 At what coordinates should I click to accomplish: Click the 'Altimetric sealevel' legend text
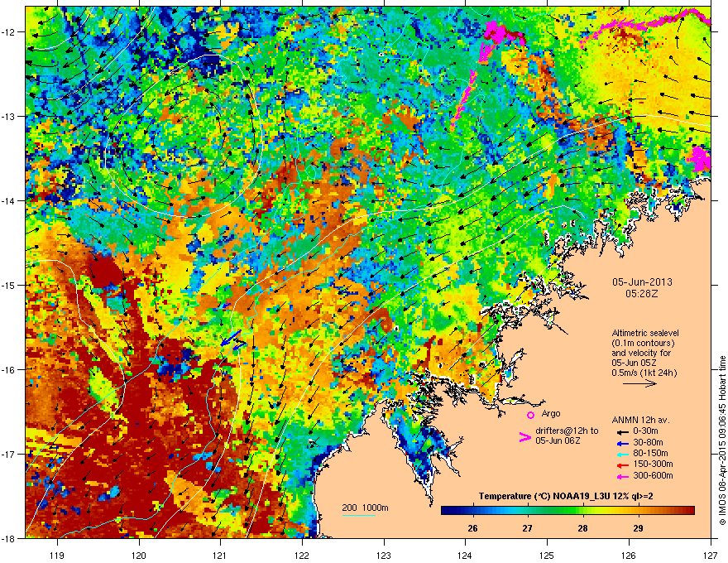click(x=645, y=333)
